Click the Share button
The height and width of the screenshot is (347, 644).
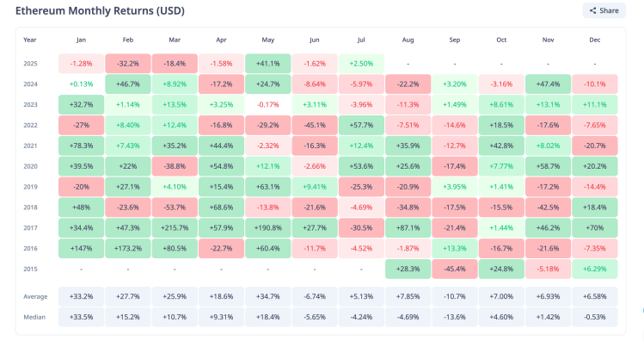pos(604,11)
